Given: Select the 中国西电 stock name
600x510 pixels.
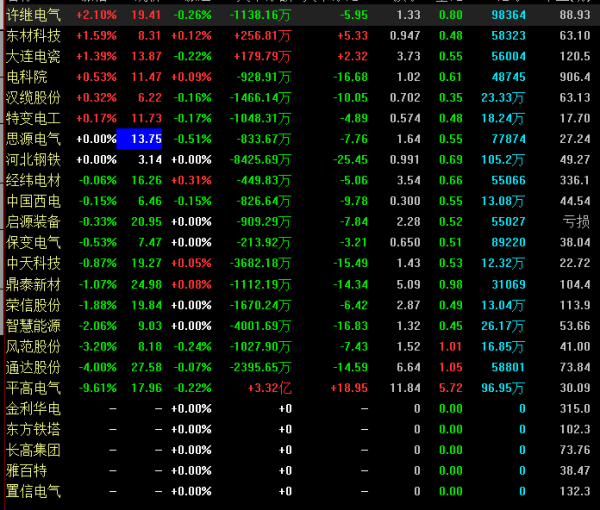Looking at the screenshot, I should (33, 201).
